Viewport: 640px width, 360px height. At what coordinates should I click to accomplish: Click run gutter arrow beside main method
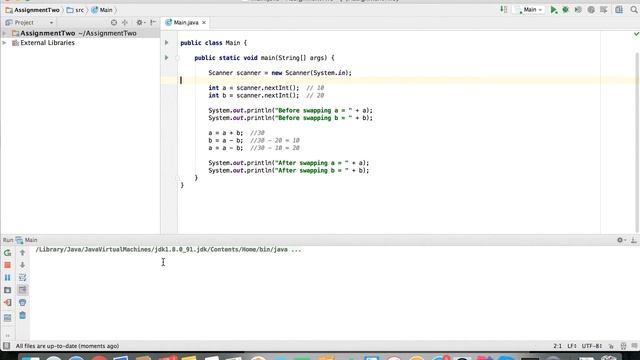click(x=167, y=58)
